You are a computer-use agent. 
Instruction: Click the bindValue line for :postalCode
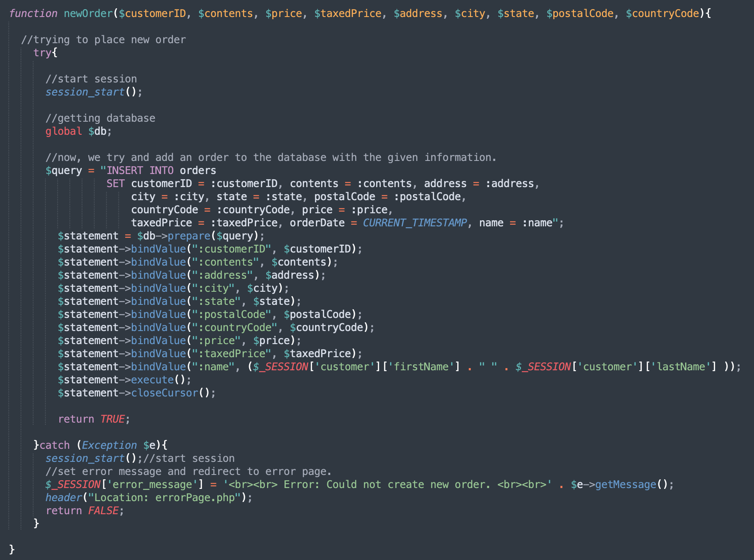coord(210,314)
